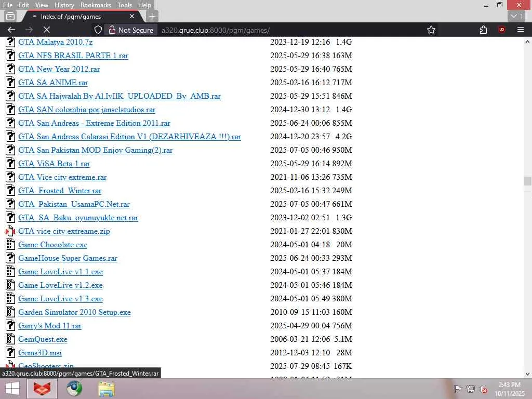The image size is (532, 399).
Task: Click the compressed-file icon beside GTA vice city extreame.zip
Action: pyautogui.click(x=10, y=231)
